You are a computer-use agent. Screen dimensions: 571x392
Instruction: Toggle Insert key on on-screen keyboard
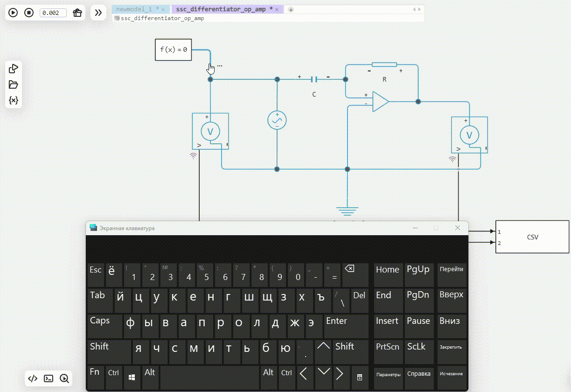coord(388,326)
